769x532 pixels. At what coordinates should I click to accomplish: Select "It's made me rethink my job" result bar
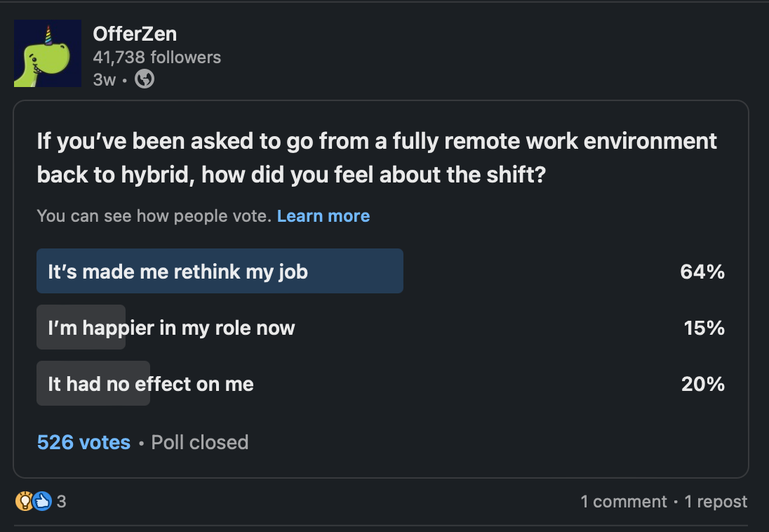click(x=220, y=271)
